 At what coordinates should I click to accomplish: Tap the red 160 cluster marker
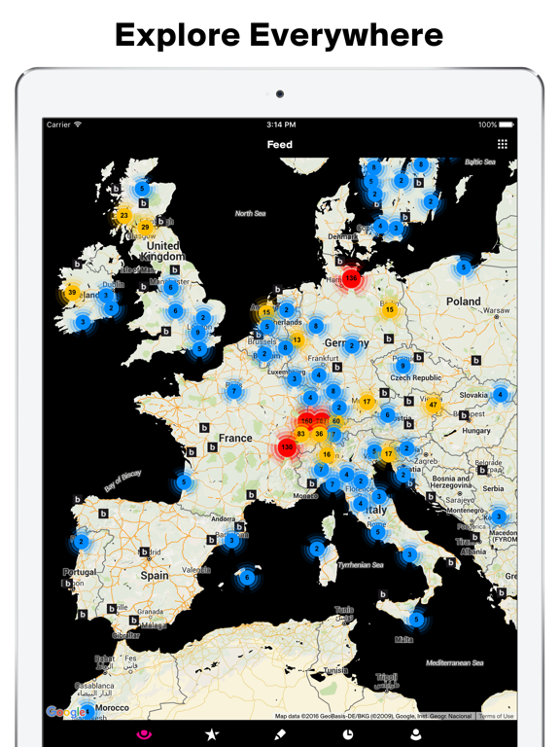pos(306,420)
